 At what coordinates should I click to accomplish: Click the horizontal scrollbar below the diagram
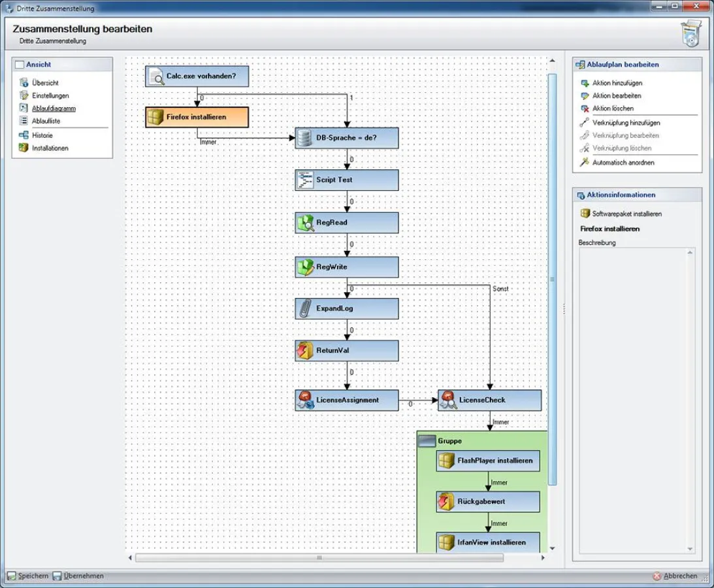click(318, 559)
